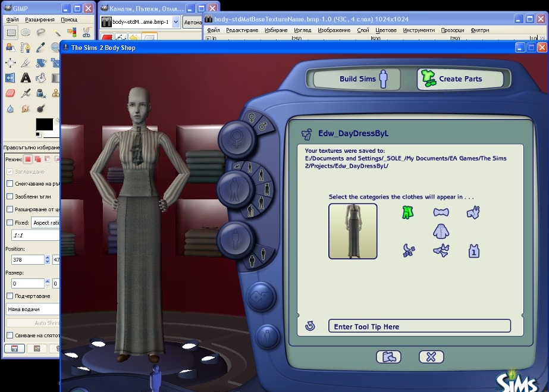Select the Smudge tool in GIMP
549x392 pixels.
(x=26, y=108)
